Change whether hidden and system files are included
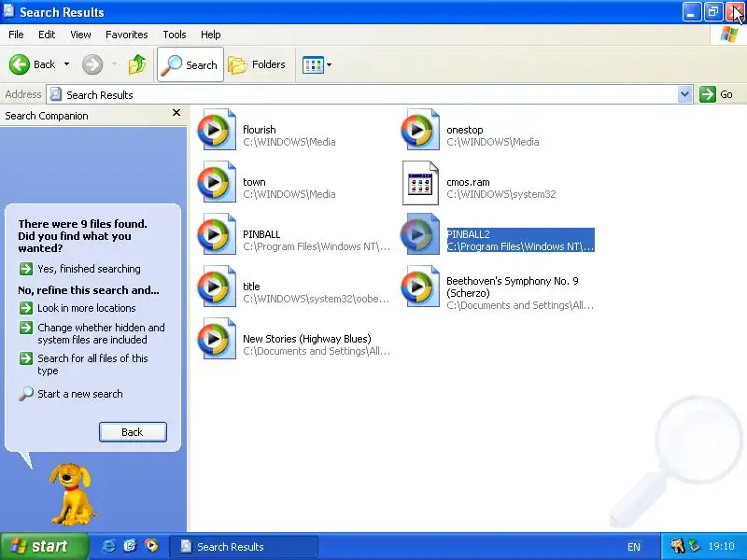The width and height of the screenshot is (747, 560). click(101, 333)
